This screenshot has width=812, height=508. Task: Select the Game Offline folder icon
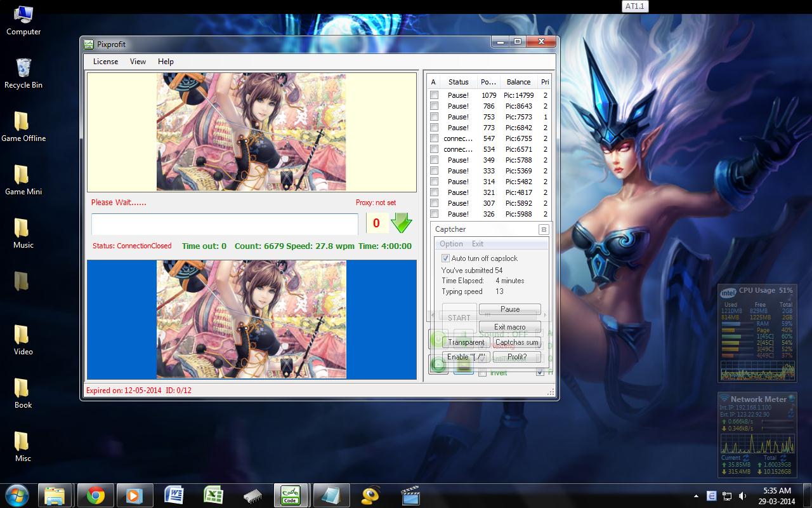tap(23, 126)
